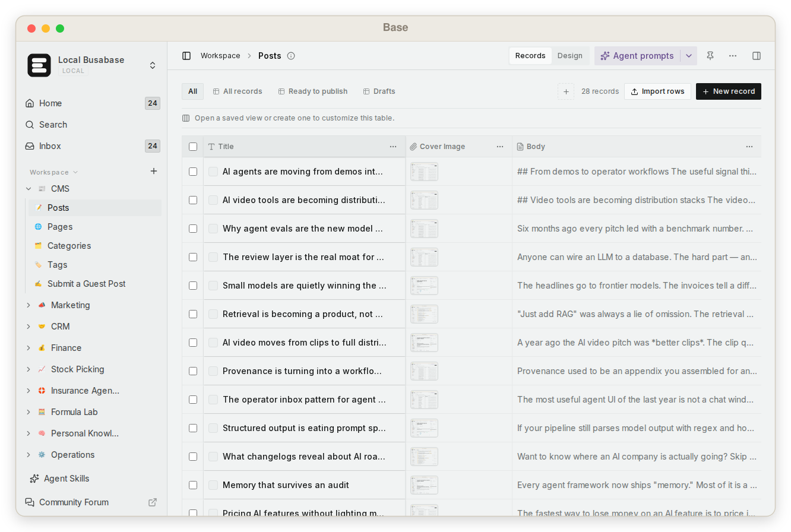
Task: Toggle the left sidebar panel icon
Action: (x=186, y=56)
